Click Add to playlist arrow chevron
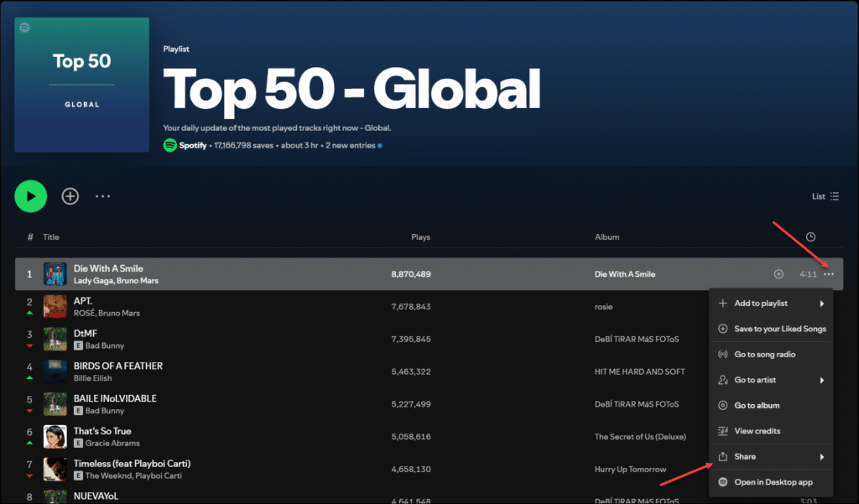The width and height of the screenshot is (859, 504). (822, 304)
